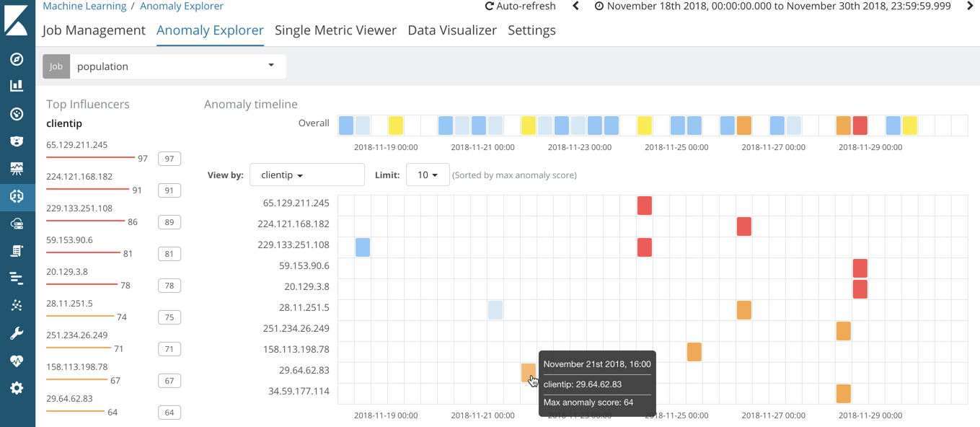Click the Machine Learning breadcrumb link
This screenshot has height=427, width=980.
[x=84, y=6]
